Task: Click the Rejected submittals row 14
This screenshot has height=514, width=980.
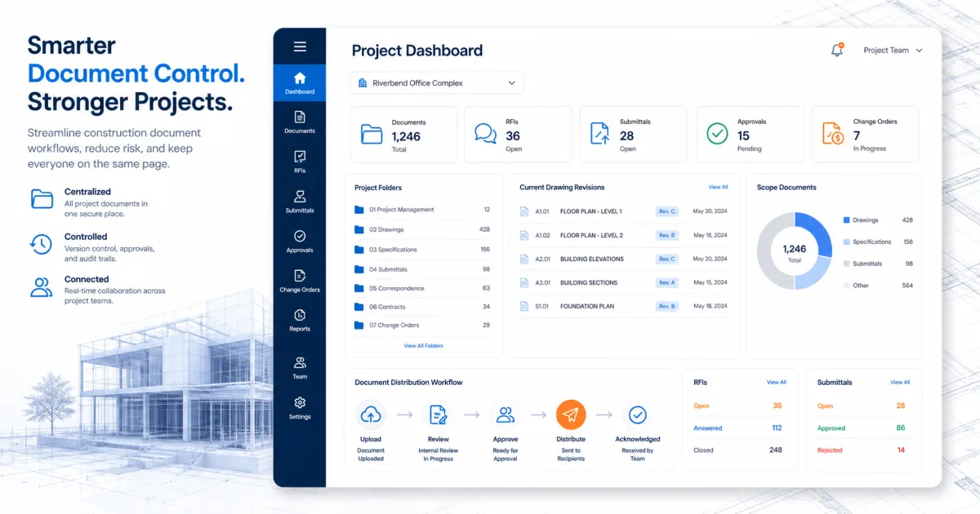Action: [862, 450]
